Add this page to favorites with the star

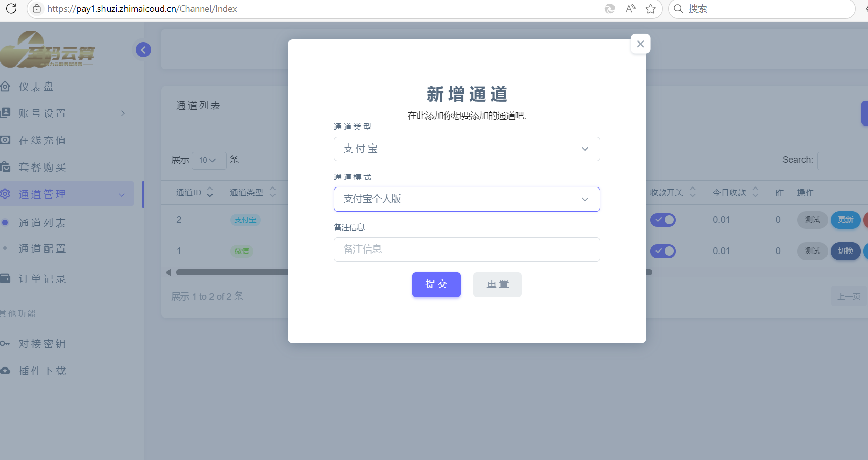651,9
